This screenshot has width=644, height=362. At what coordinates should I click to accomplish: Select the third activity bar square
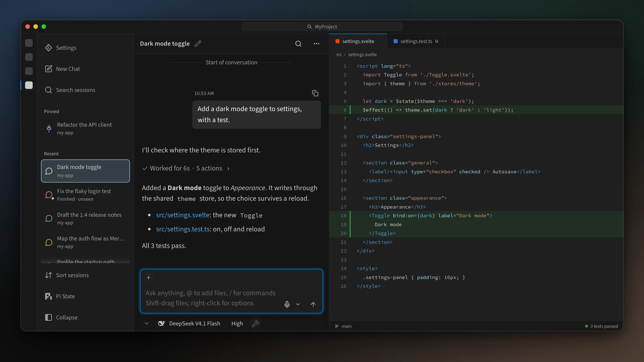(29, 71)
